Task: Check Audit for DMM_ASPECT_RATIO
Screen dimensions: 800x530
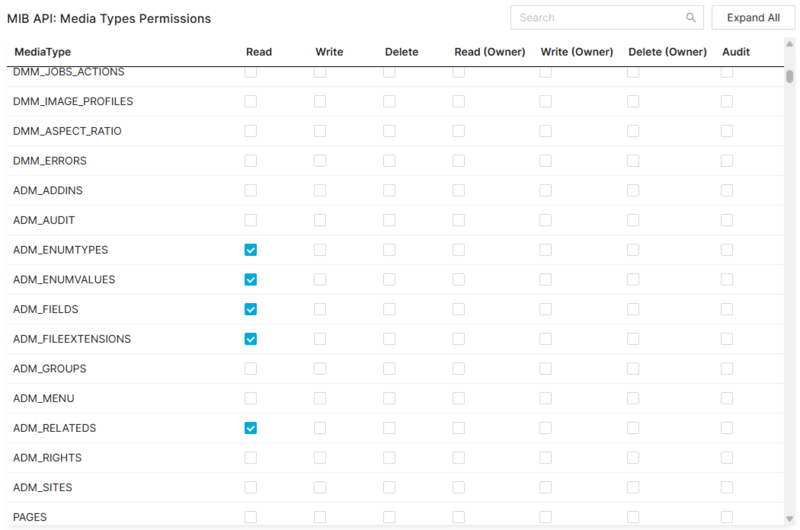Action: click(727, 131)
